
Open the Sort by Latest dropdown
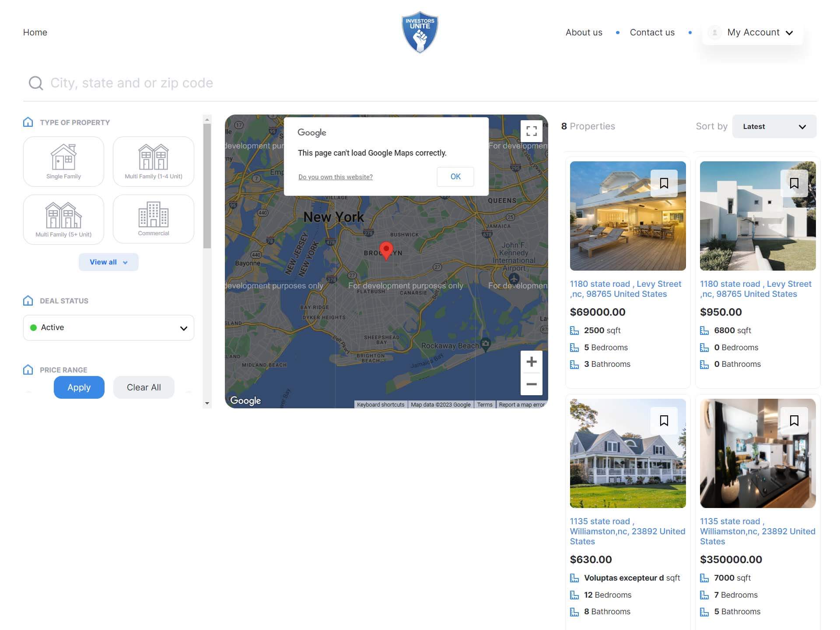point(774,126)
